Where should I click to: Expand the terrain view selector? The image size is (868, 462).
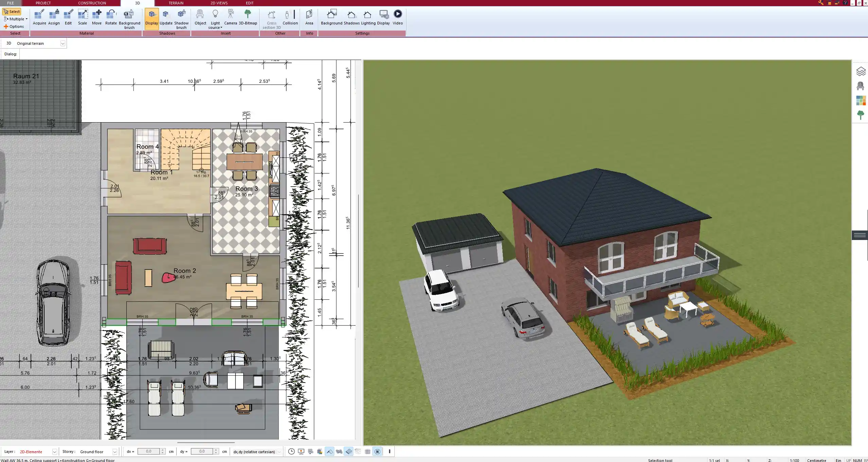coord(63,43)
